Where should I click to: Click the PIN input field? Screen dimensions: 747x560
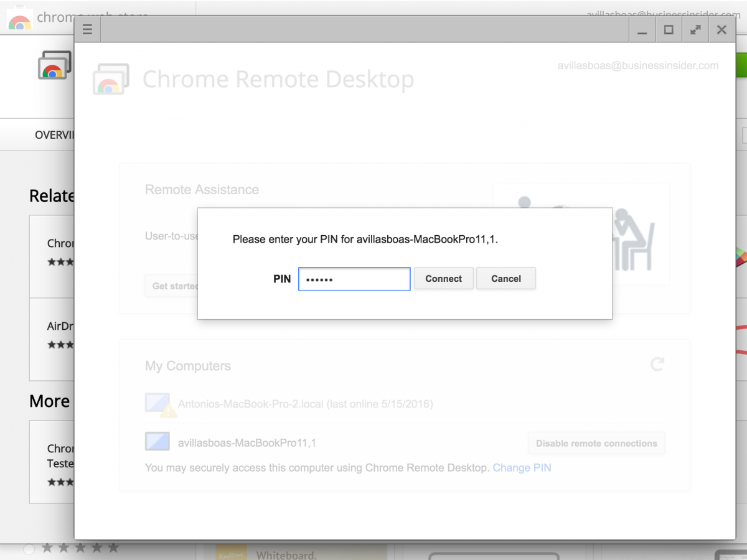point(354,279)
